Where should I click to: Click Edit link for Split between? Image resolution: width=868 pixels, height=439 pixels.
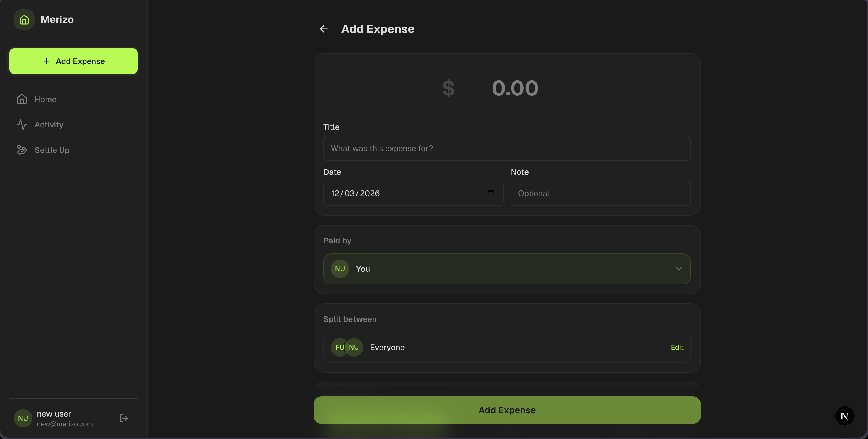point(677,347)
